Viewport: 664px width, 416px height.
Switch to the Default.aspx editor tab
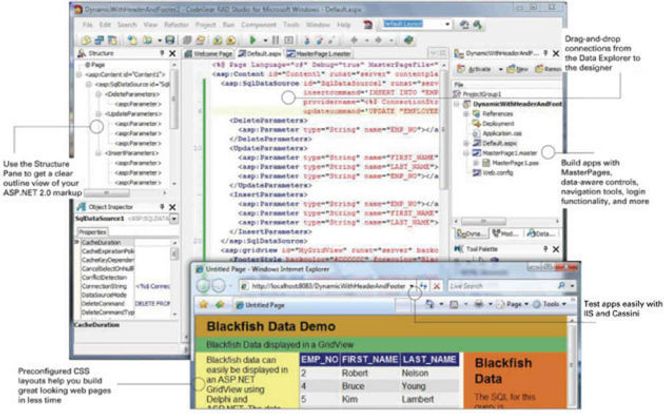point(260,54)
